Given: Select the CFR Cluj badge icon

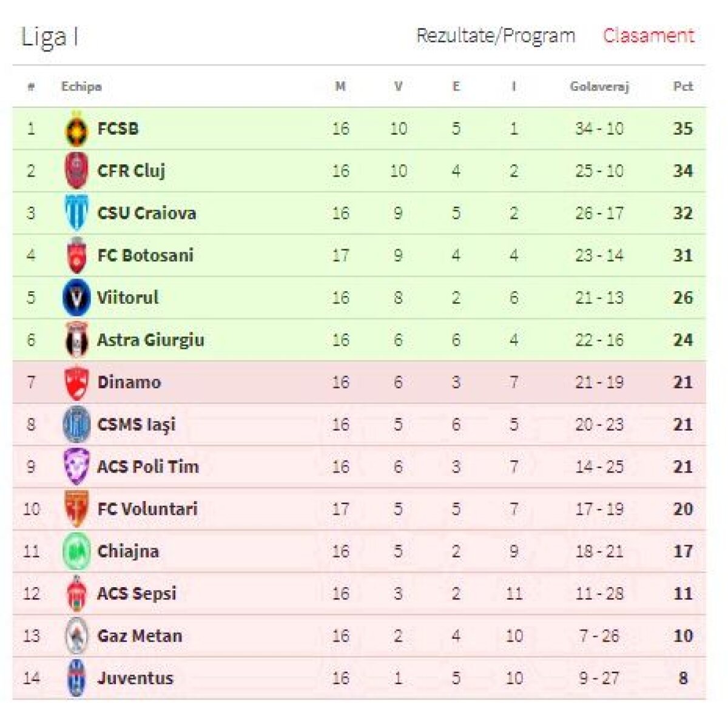Looking at the screenshot, I should 78,171.
